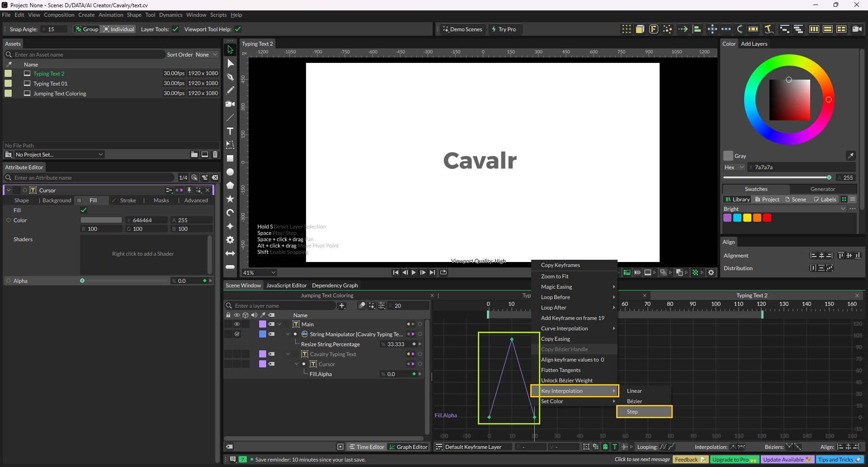Open the Hex color mode dropdown
This screenshot has width=868, height=467.
(734, 167)
